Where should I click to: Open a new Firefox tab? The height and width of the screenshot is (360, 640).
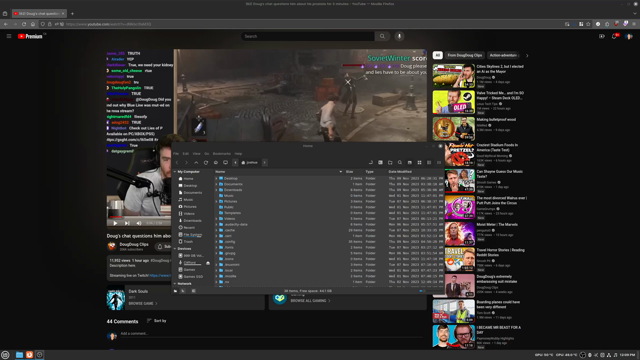72,13
